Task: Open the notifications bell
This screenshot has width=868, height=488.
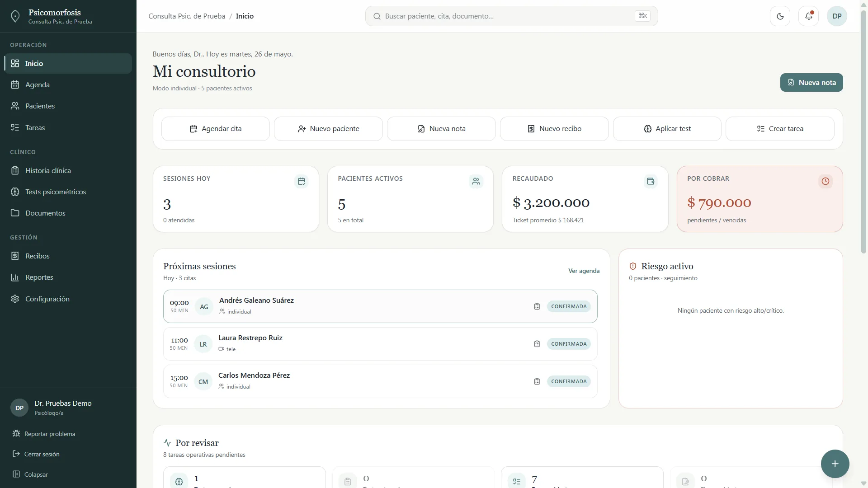Action: (808, 16)
